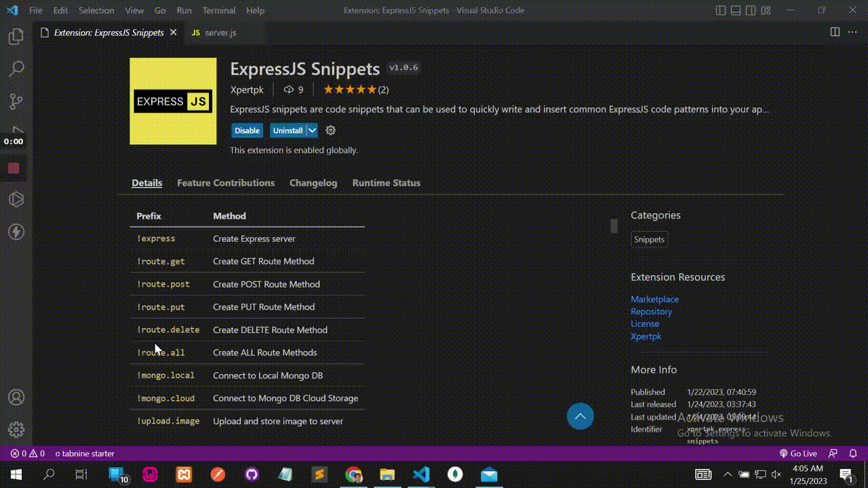Image resolution: width=868 pixels, height=488 pixels.
Task: Open the lightning bolt view in the activity bar
Action: point(16,232)
